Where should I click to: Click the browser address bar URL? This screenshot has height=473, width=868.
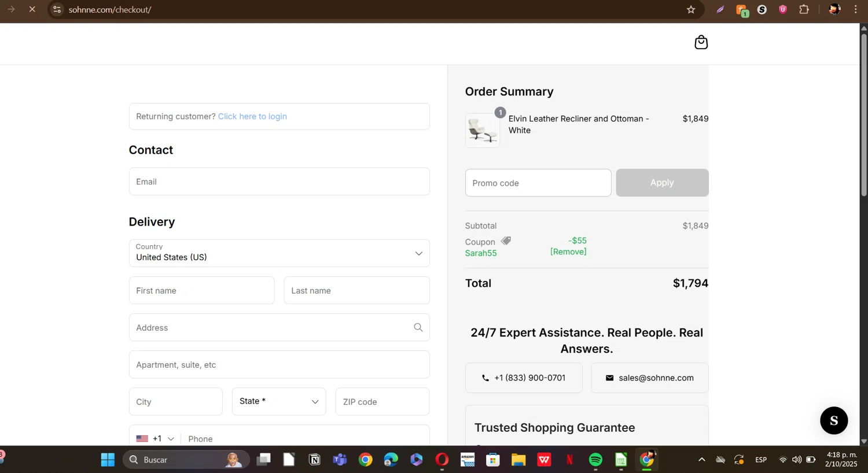tap(110, 9)
